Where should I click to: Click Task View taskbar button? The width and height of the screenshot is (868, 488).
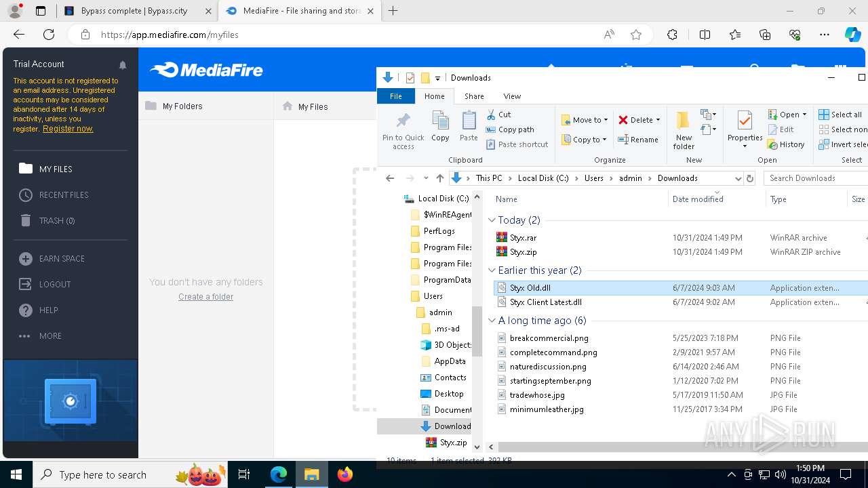(244, 474)
